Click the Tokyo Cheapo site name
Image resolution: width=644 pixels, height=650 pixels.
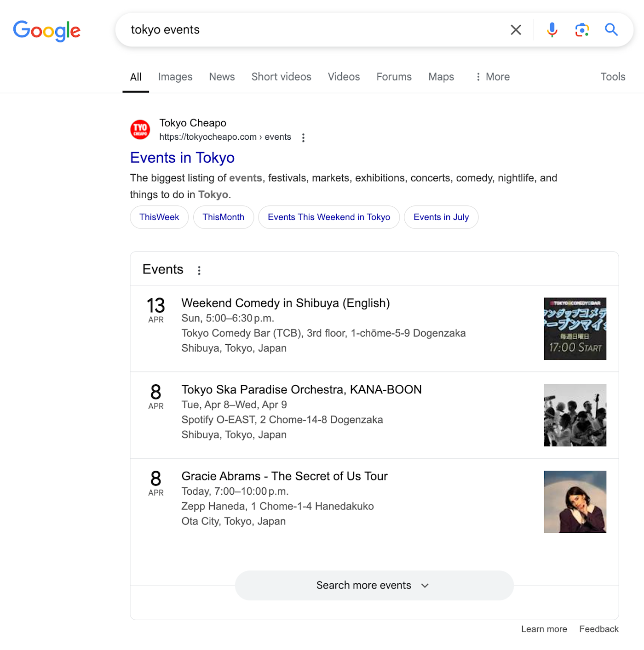pyautogui.click(x=193, y=123)
